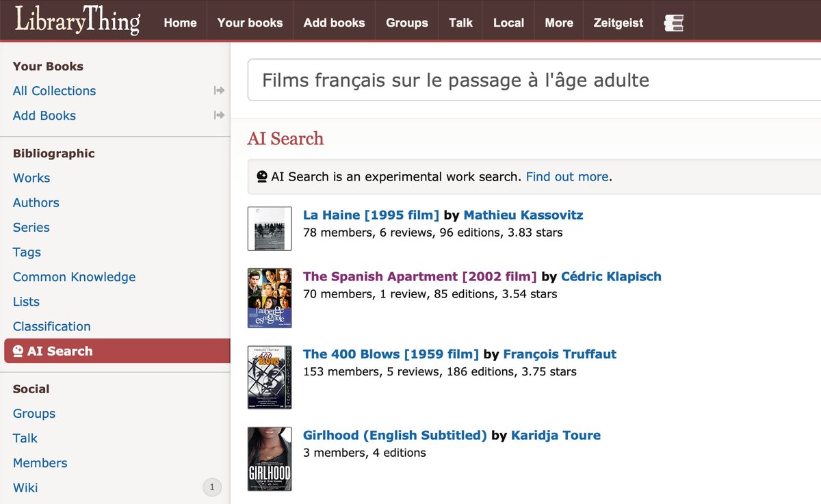Open author Karidja Toure
Image resolution: width=821 pixels, height=504 pixels.
556,435
